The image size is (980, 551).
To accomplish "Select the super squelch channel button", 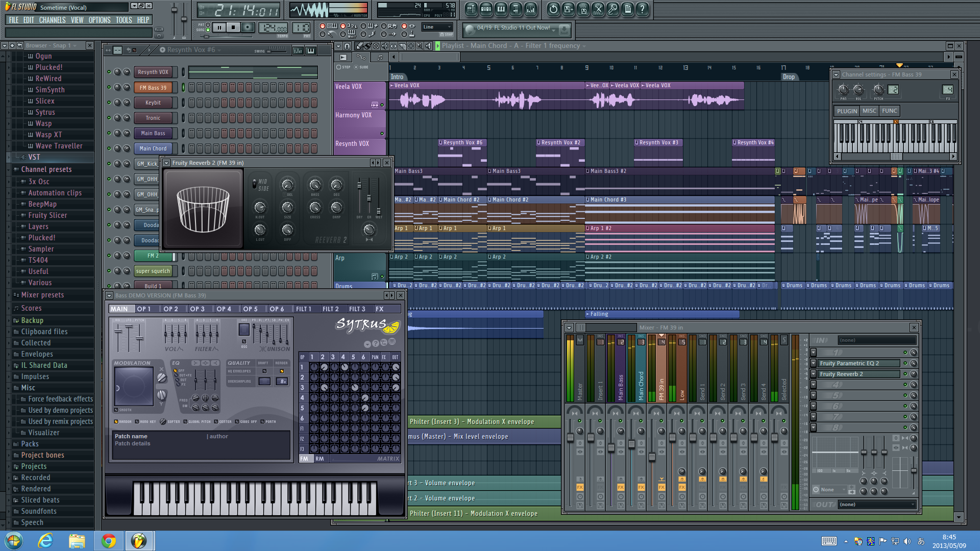I will (x=153, y=271).
